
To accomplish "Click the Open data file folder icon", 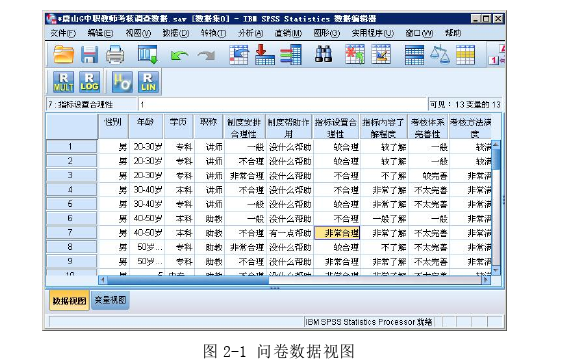I will click(64, 55).
